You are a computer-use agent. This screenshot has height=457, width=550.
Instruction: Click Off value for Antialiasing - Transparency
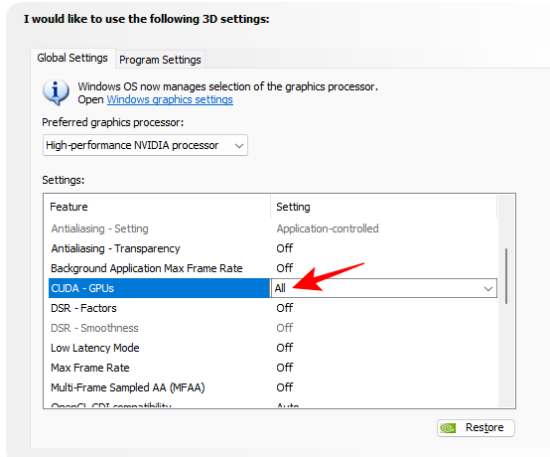(x=284, y=249)
